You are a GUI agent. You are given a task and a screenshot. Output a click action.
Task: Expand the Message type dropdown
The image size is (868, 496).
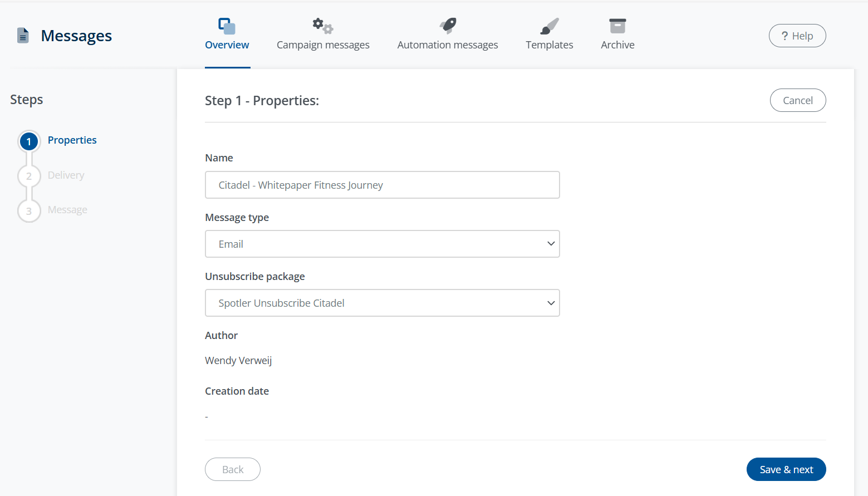tap(382, 244)
